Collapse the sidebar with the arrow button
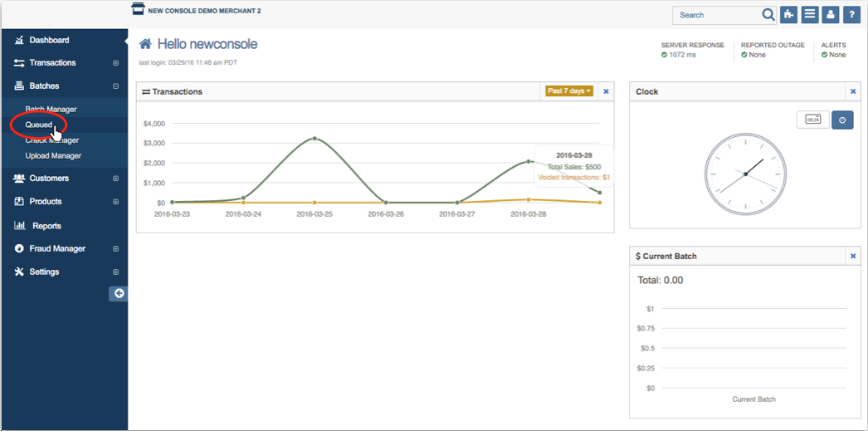This screenshot has height=431, width=868. pos(119,293)
